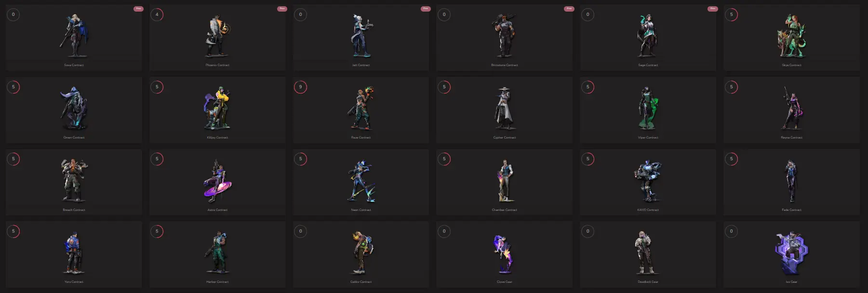Click the Free badge on Sage card

click(712, 9)
